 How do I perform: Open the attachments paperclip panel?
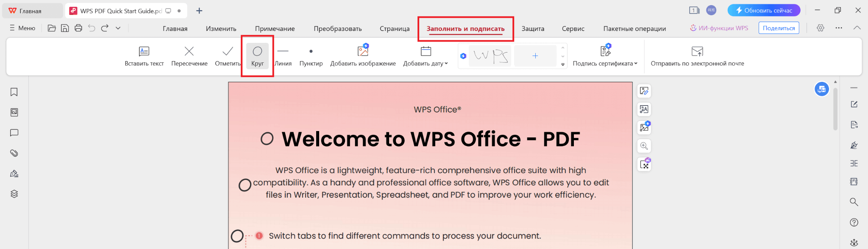coord(14,153)
